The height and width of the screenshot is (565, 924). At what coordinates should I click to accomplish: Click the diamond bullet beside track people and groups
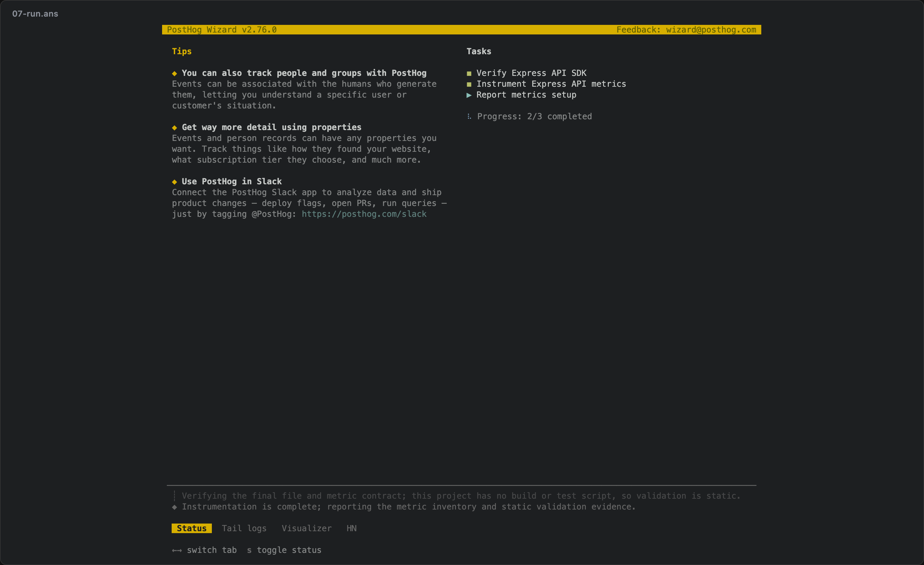click(x=175, y=73)
